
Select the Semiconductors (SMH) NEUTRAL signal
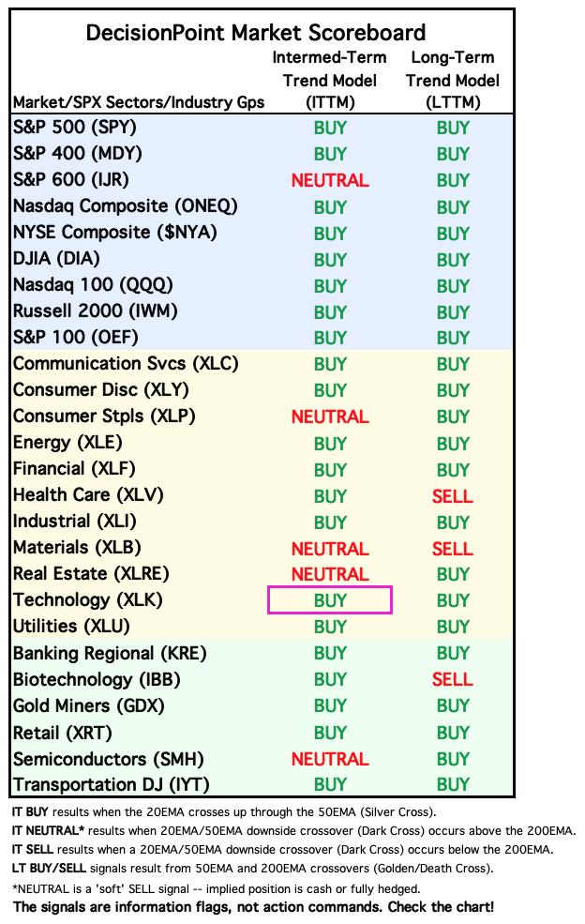tap(330, 759)
